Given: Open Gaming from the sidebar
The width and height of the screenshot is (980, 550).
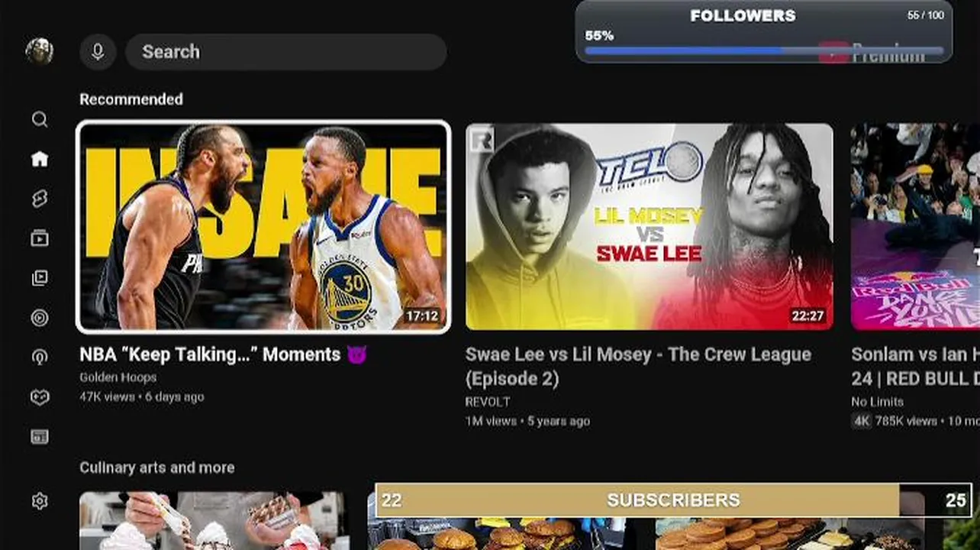Looking at the screenshot, I should (x=40, y=397).
